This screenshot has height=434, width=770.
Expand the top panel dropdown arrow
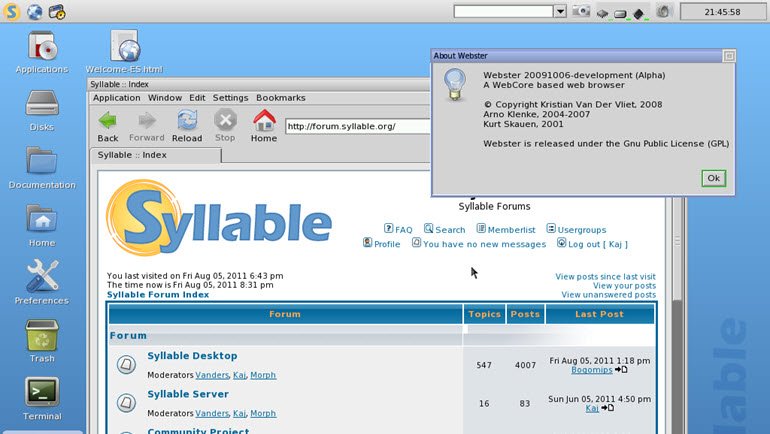click(560, 12)
